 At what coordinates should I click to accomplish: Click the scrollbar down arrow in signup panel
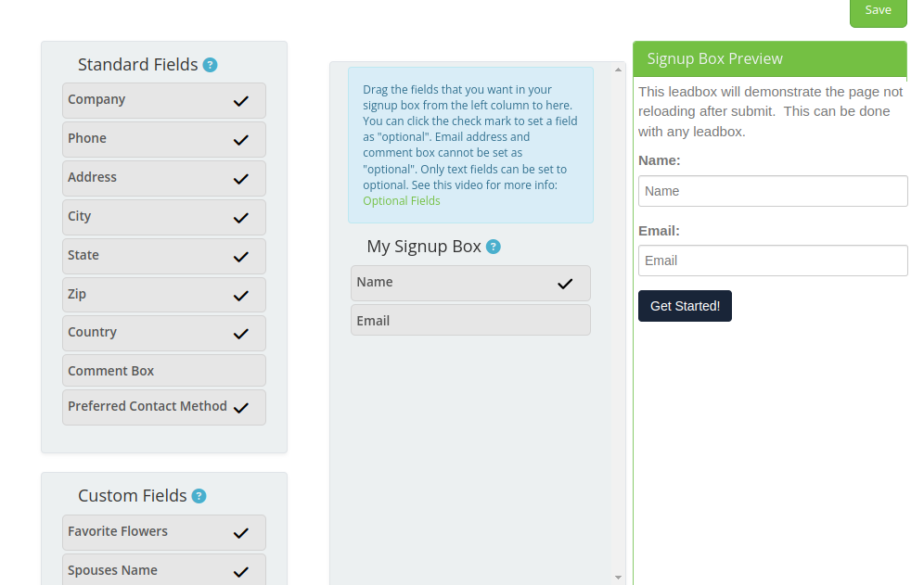click(x=618, y=578)
